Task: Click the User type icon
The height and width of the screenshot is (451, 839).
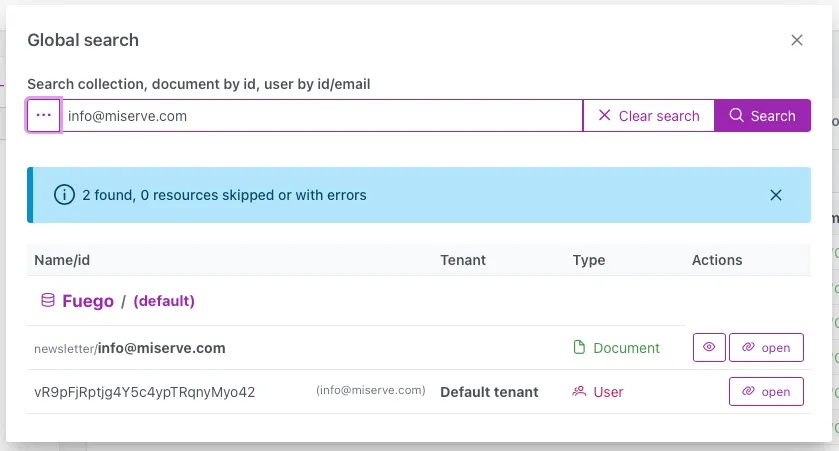Action: point(579,392)
